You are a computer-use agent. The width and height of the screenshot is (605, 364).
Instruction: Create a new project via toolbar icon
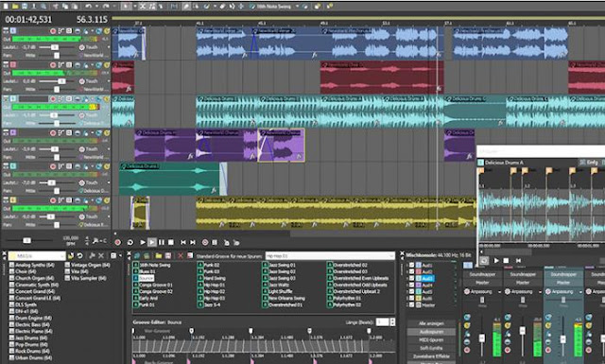6,7
